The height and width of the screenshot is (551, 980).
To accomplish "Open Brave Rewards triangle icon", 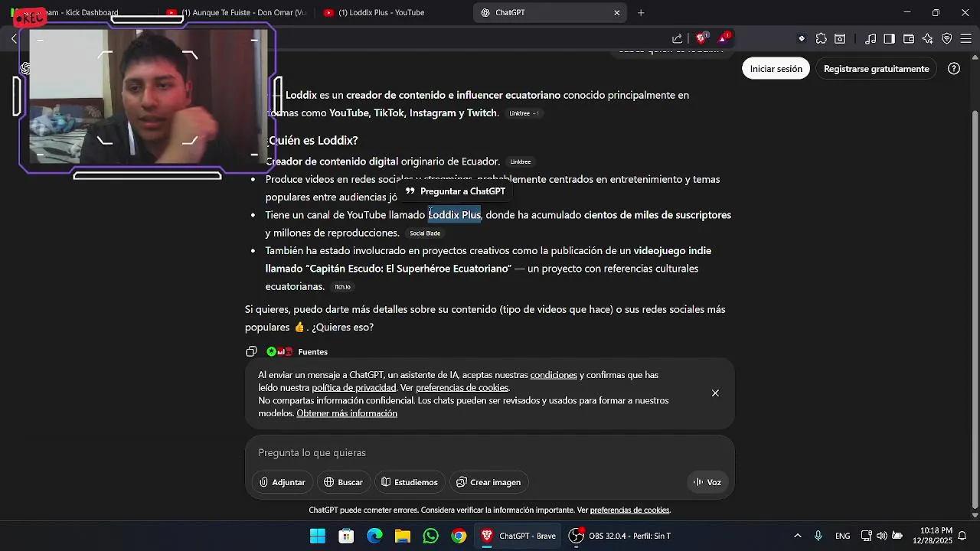I will (724, 38).
